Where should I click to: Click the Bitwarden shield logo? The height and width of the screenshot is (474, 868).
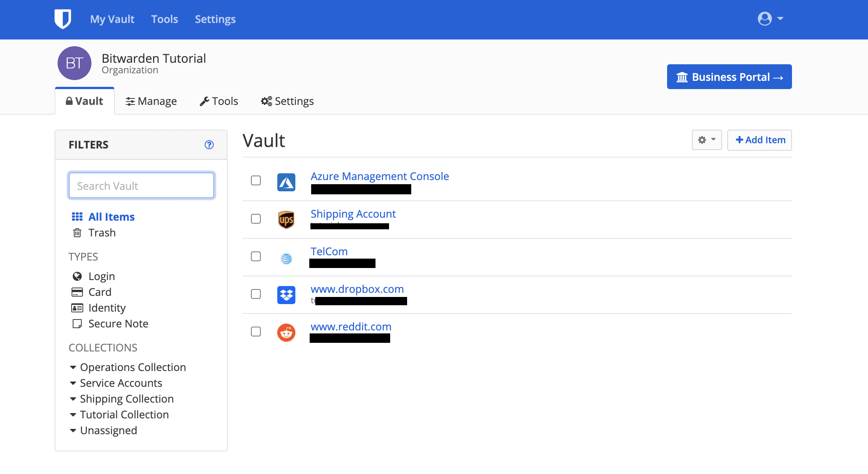coord(62,19)
